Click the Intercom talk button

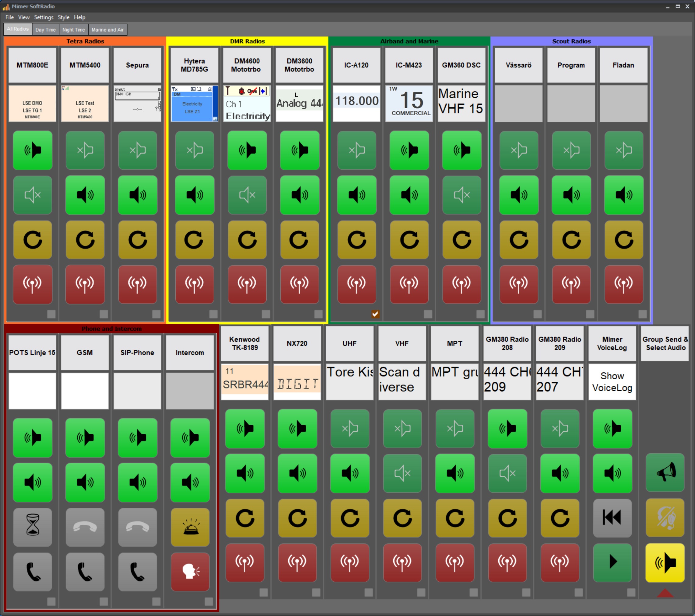(190, 572)
